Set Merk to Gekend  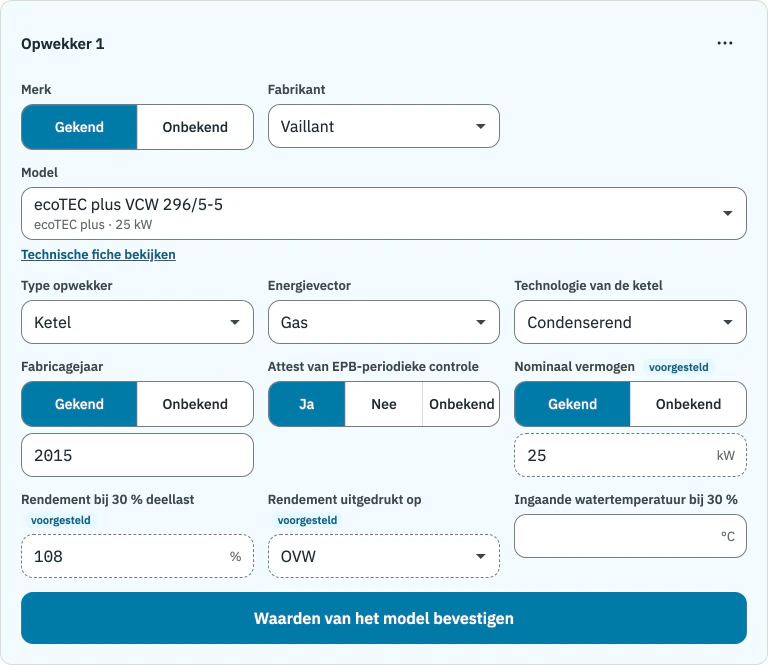pos(79,127)
